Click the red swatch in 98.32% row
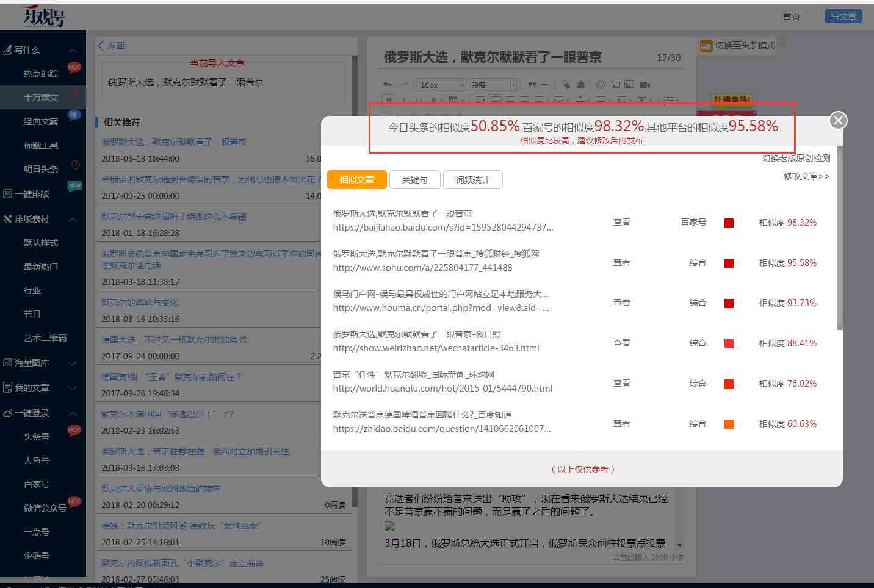The image size is (874, 588). (x=729, y=223)
